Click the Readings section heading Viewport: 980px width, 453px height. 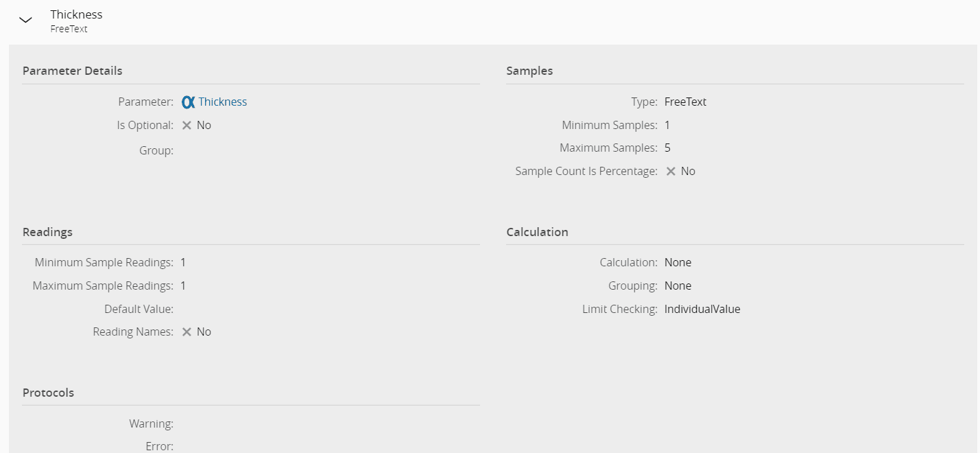coord(47,232)
